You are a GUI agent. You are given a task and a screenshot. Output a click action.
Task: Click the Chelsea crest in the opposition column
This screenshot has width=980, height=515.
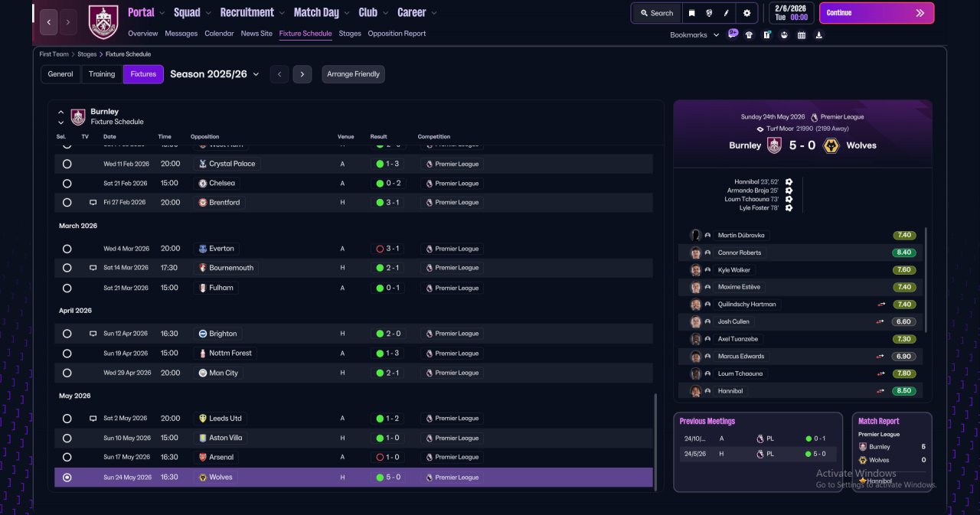(203, 184)
